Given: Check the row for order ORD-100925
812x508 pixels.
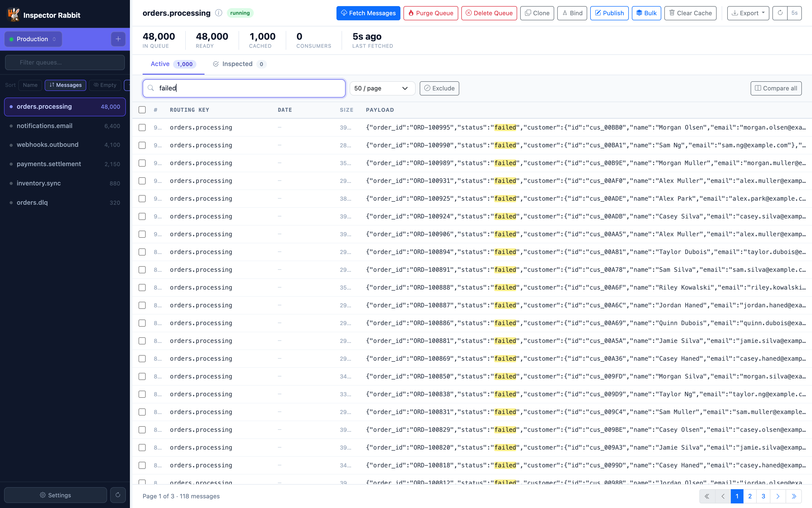Looking at the screenshot, I should pos(142,199).
